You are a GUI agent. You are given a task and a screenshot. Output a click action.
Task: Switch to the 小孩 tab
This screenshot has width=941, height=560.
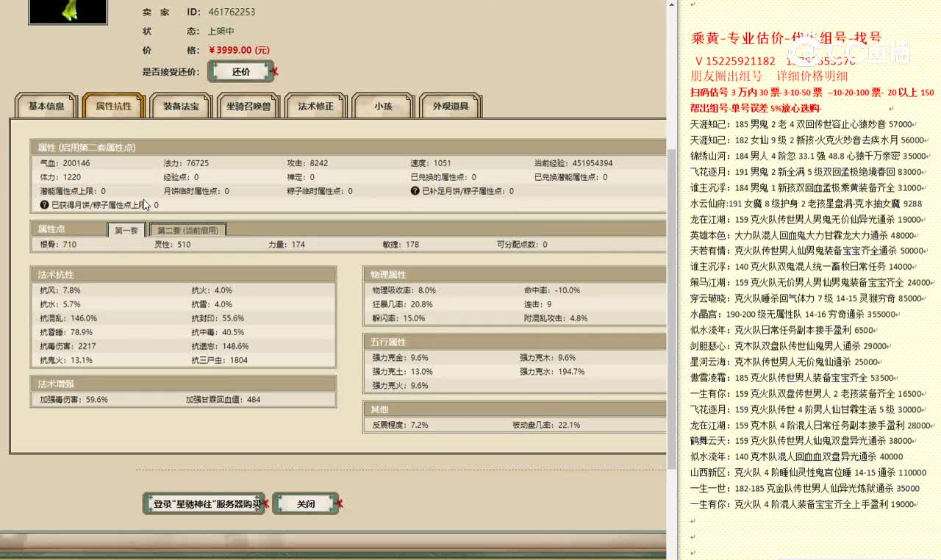pos(382,106)
